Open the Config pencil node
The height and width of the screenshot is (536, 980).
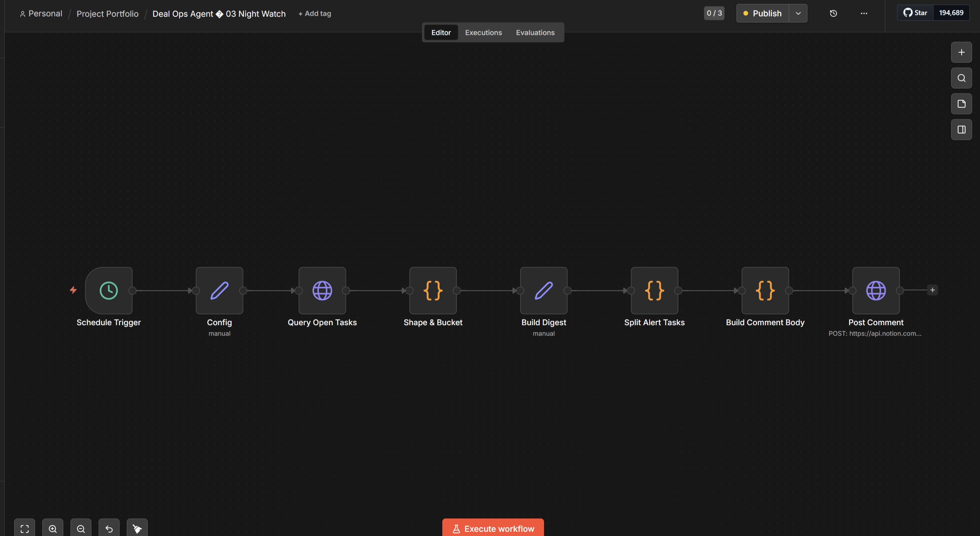pos(219,290)
